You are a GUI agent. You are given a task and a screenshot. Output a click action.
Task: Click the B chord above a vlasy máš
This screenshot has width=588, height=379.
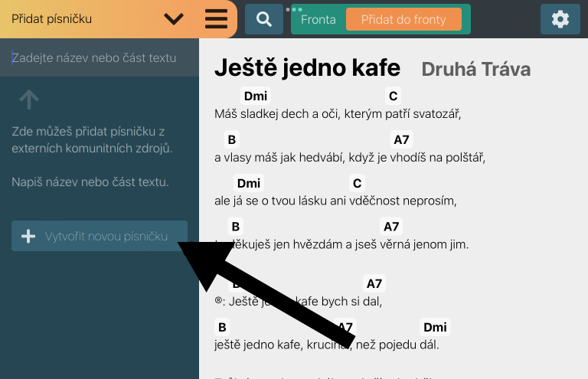point(232,139)
